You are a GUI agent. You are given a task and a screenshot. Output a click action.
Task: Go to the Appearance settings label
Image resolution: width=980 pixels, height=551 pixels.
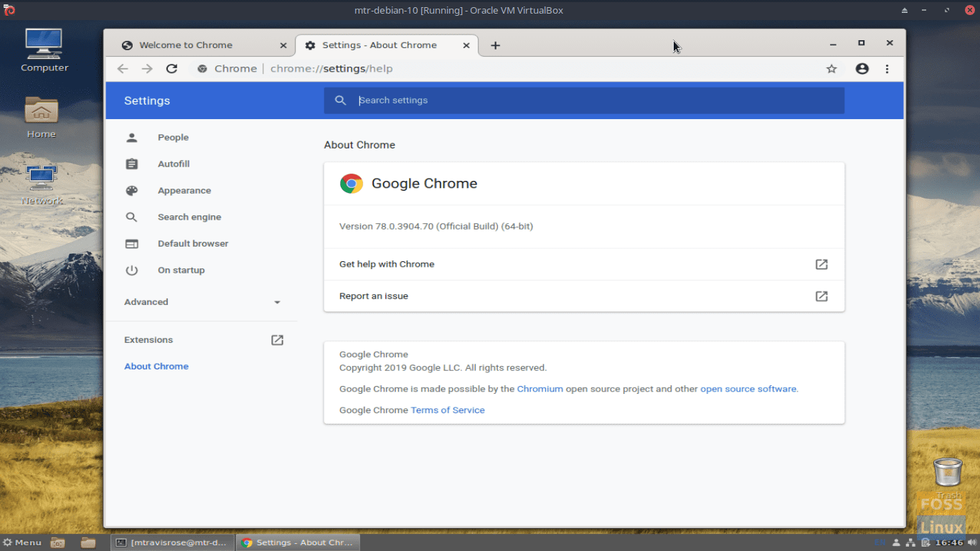184,191
